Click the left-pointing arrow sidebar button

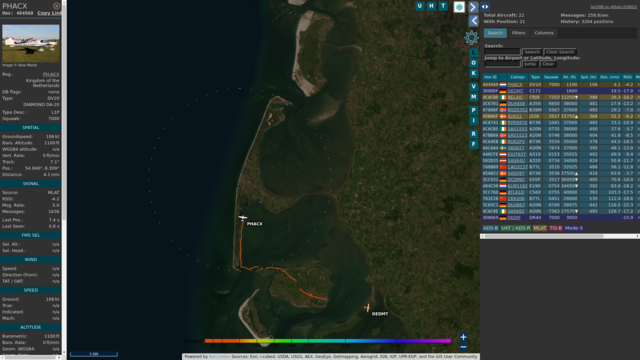[x=473, y=20]
